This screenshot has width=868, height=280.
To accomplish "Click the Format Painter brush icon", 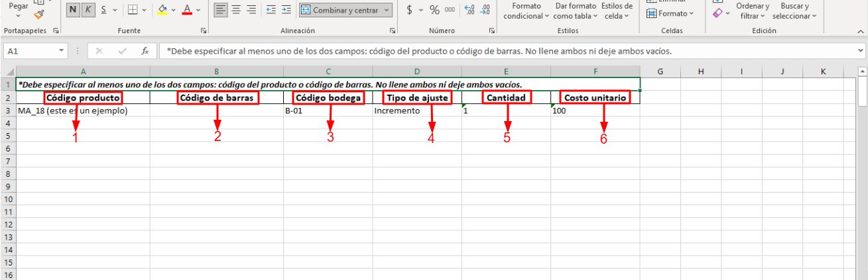I will (39, 15).
